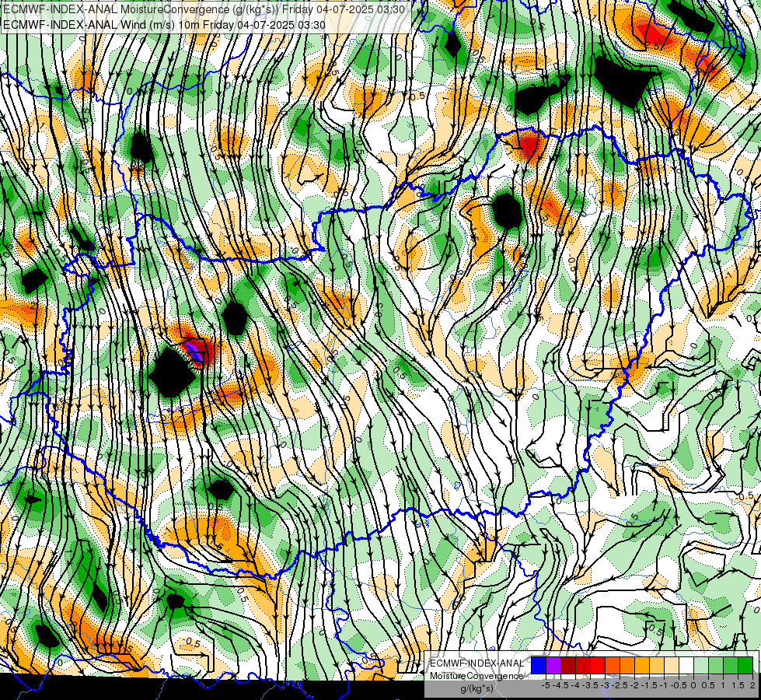Click the '-2' legend tick label
Screen dimensions: 761x700
tap(634, 685)
